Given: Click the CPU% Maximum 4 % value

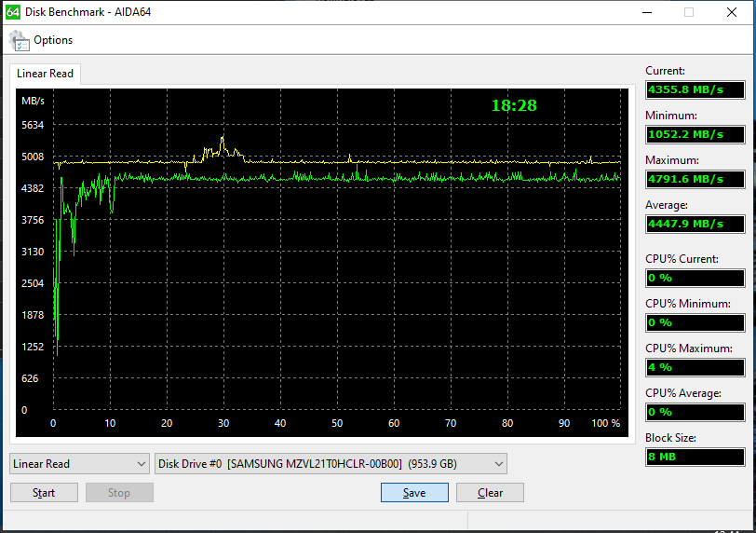Looking at the screenshot, I should (x=695, y=367).
